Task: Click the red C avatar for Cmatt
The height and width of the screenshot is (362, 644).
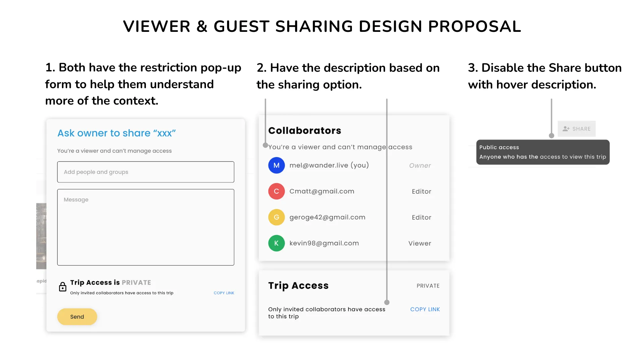Action: tap(276, 191)
